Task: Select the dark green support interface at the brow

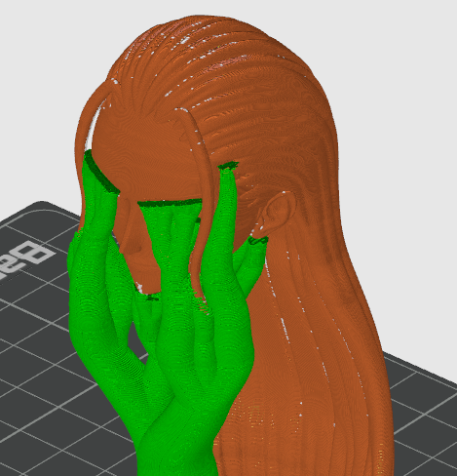Action: coord(169,203)
